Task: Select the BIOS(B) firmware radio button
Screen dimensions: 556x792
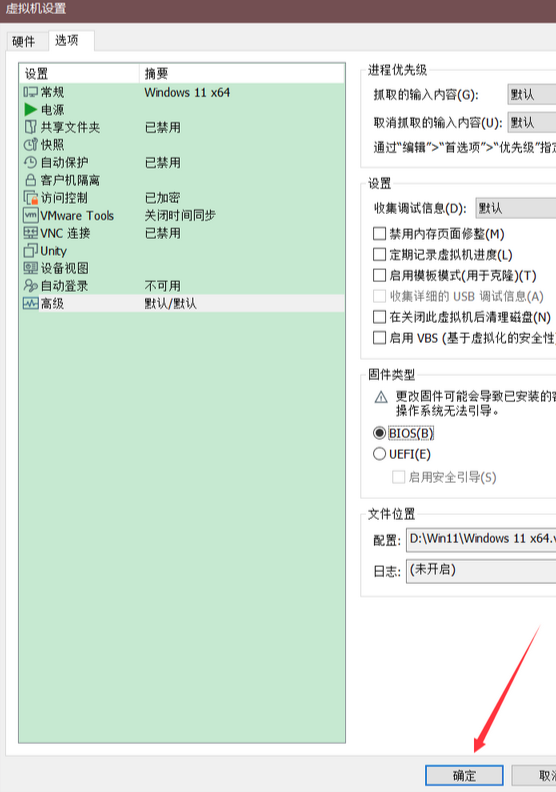Action: 379,433
